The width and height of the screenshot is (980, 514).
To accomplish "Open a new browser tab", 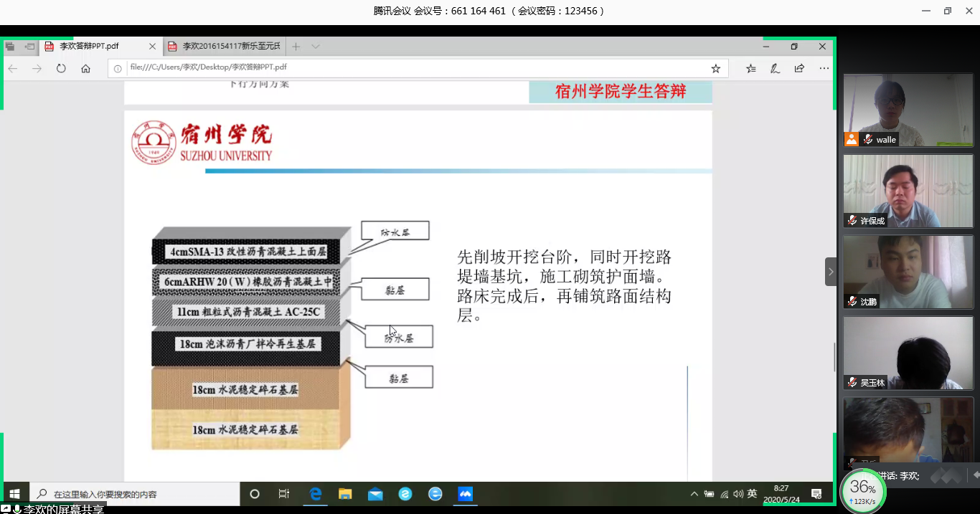I will click(296, 47).
